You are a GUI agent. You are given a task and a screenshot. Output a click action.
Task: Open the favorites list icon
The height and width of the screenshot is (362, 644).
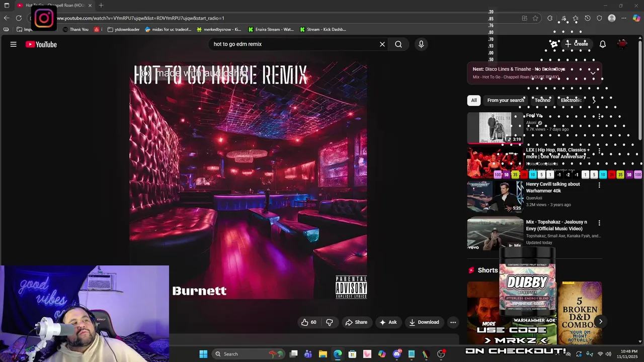pos(575,18)
